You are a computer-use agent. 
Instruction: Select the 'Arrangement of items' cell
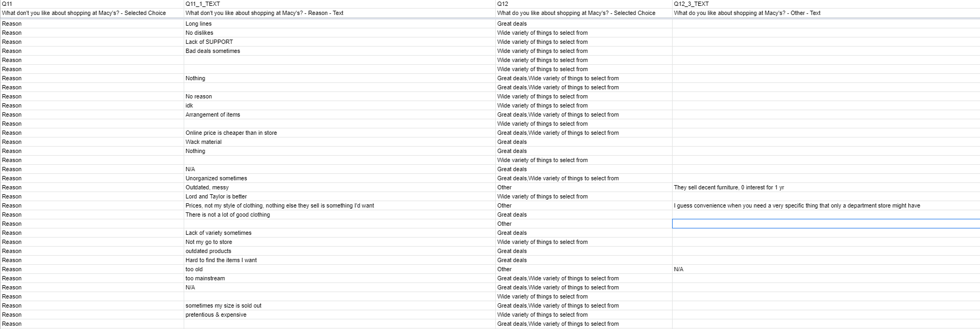(340, 114)
